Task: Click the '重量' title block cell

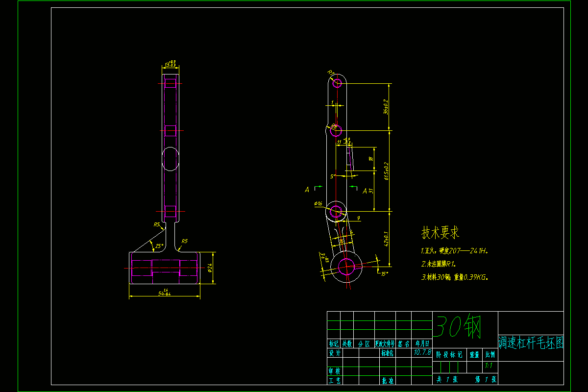Action: point(474,354)
